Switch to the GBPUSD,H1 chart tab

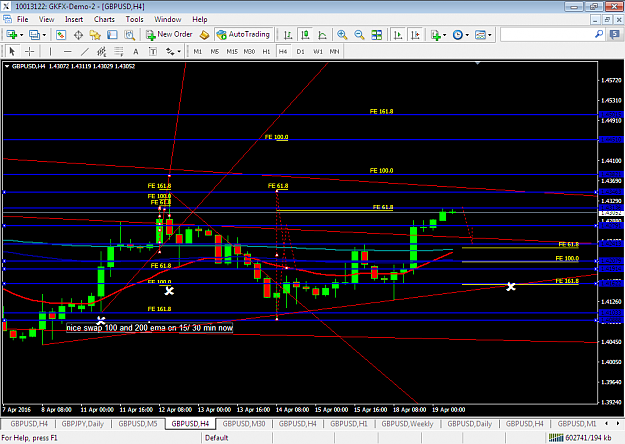[349, 424]
